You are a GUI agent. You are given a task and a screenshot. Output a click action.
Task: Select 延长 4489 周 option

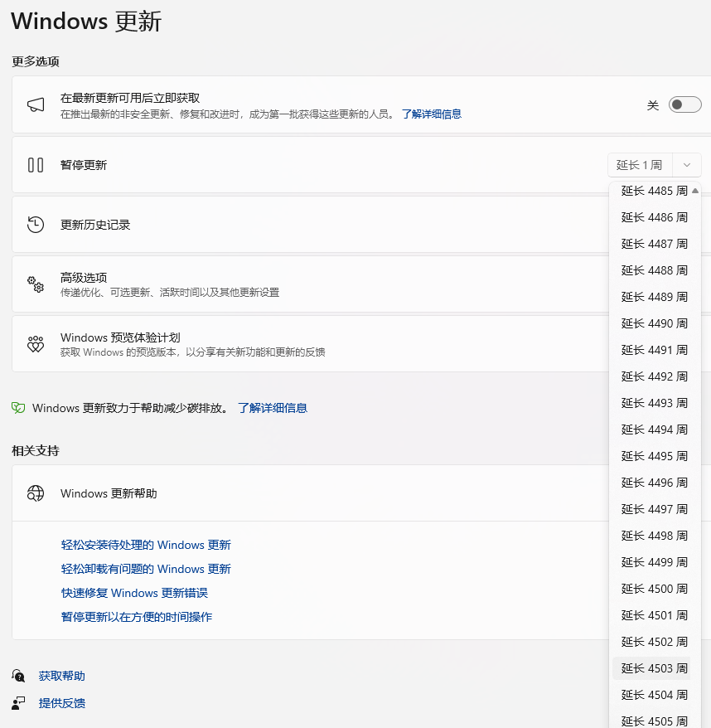pos(651,297)
